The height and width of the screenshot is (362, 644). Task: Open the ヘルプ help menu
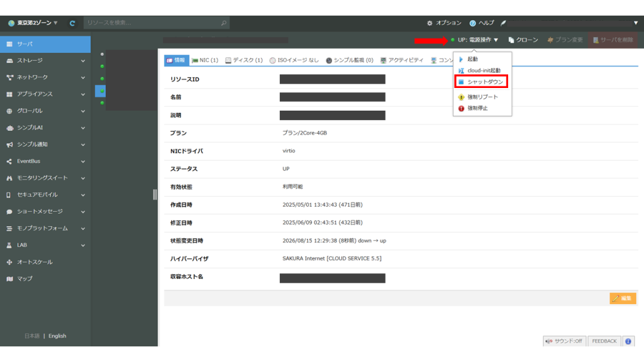coord(482,23)
